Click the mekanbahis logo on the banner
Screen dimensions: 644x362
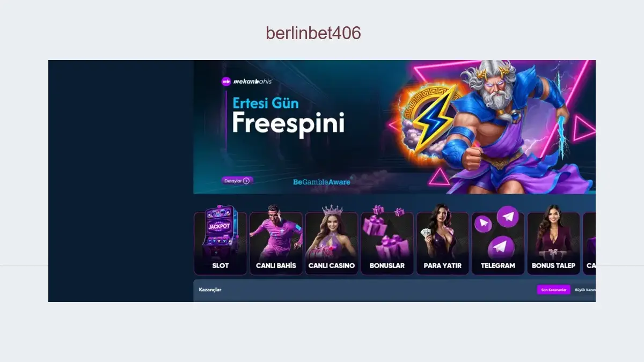tap(247, 82)
